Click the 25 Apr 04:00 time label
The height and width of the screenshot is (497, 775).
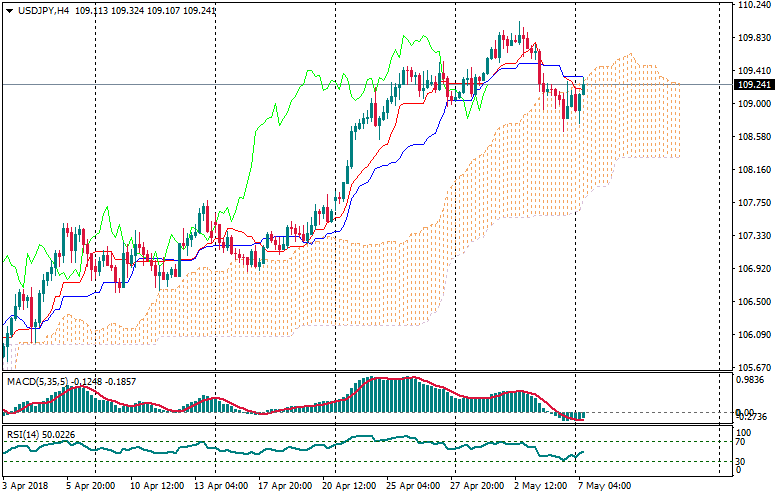tap(412, 487)
